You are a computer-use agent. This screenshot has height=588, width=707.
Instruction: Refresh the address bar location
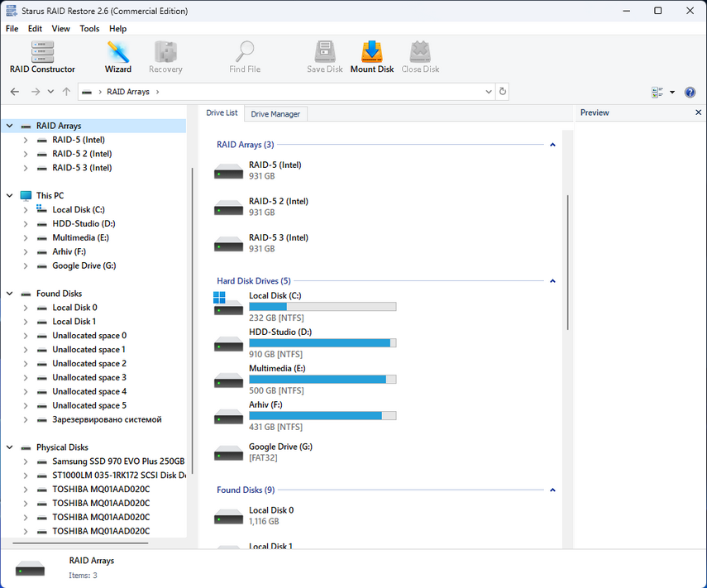502,92
